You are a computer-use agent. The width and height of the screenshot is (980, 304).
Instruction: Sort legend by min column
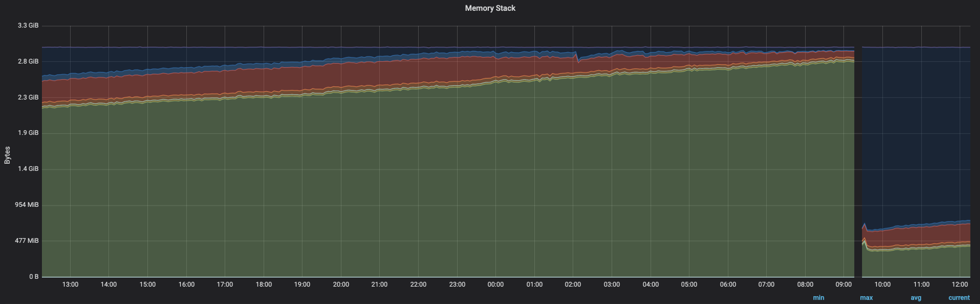point(818,298)
